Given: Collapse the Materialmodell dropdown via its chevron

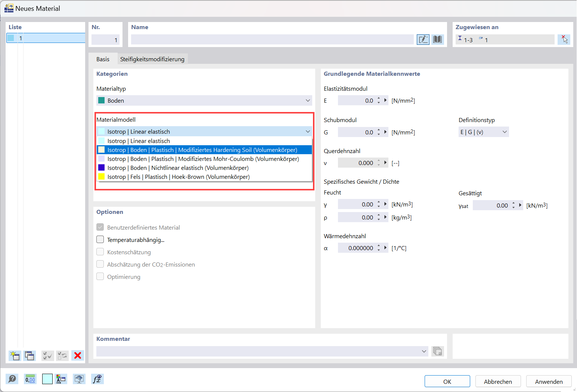Looking at the screenshot, I should (x=308, y=131).
